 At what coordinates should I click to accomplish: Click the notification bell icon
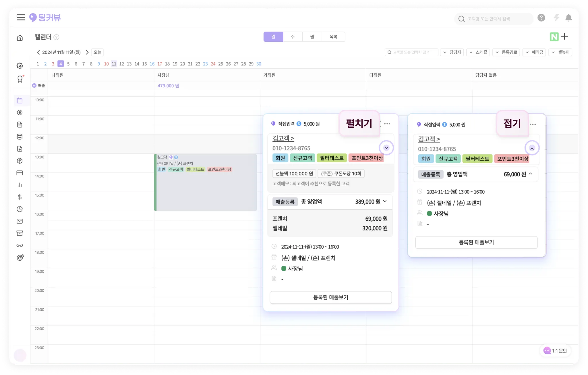tap(568, 18)
